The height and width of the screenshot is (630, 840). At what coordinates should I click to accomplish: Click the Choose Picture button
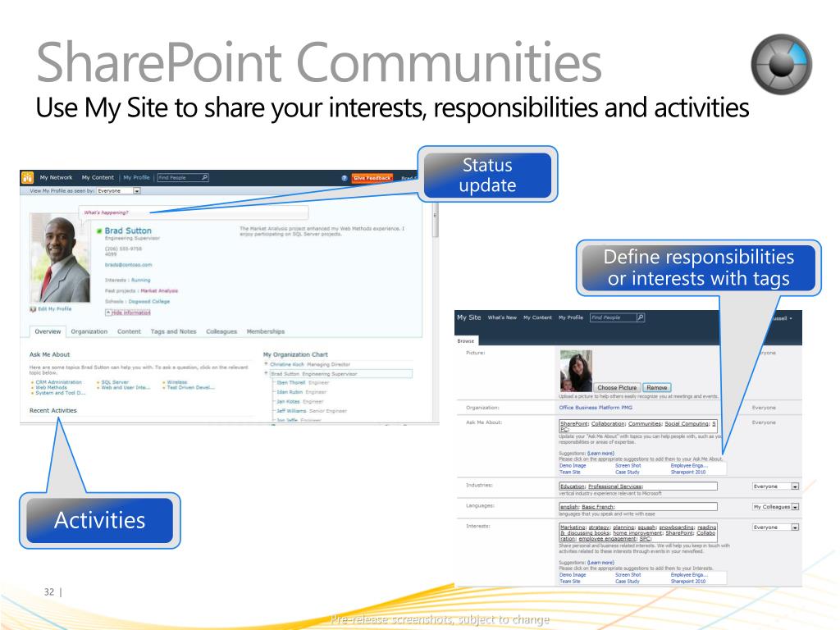[617, 387]
